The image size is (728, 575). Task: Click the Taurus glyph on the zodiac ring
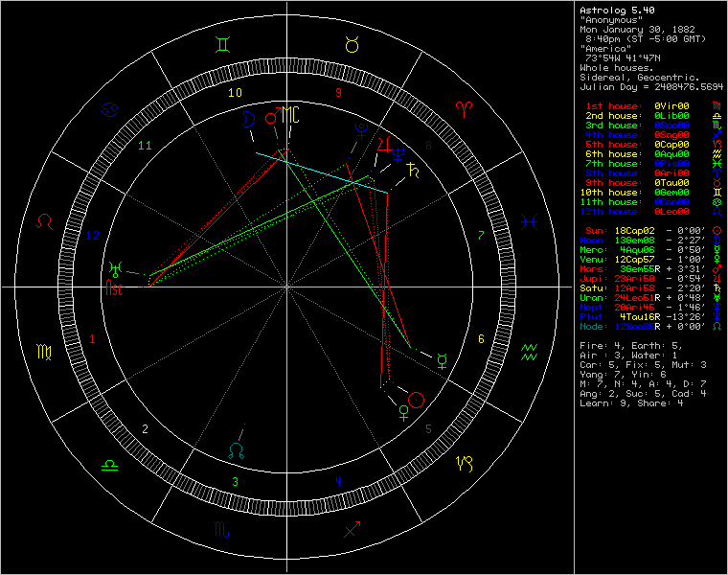[x=352, y=45]
